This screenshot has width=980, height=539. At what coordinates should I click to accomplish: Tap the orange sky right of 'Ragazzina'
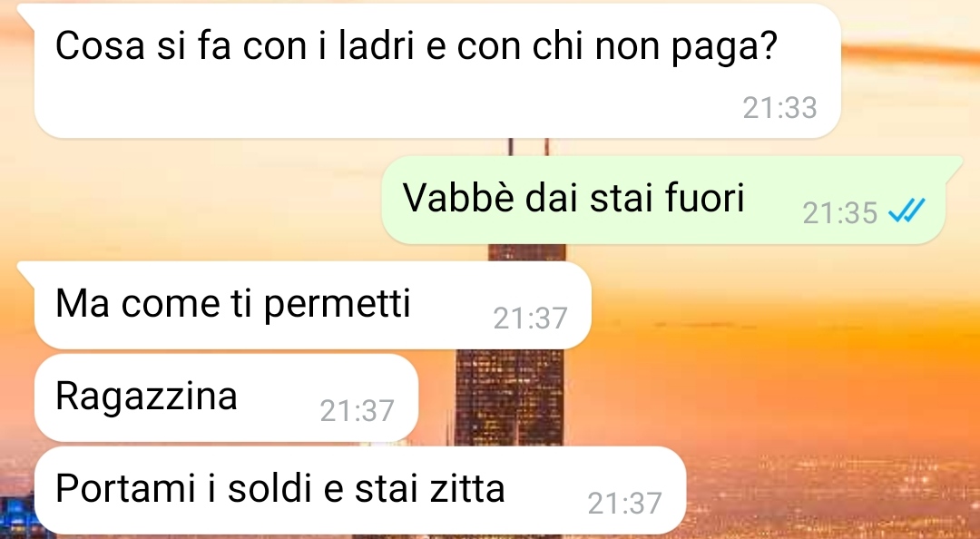pos(688,394)
